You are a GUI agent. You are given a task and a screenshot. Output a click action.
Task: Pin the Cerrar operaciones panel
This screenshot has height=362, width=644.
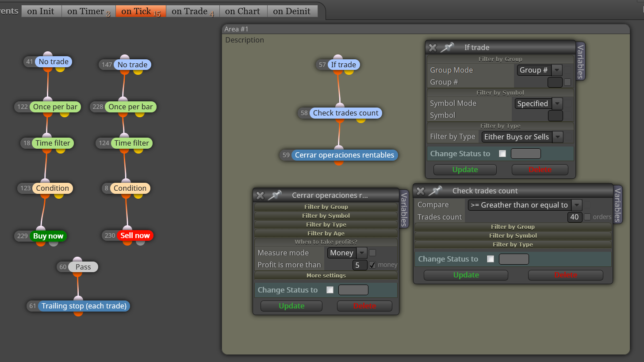[275, 195]
